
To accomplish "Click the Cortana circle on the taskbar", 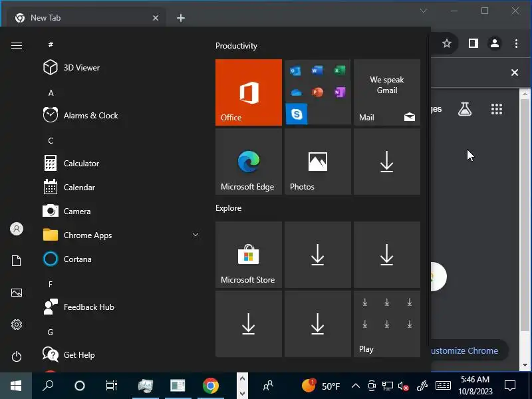I will pyautogui.click(x=80, y=386).
